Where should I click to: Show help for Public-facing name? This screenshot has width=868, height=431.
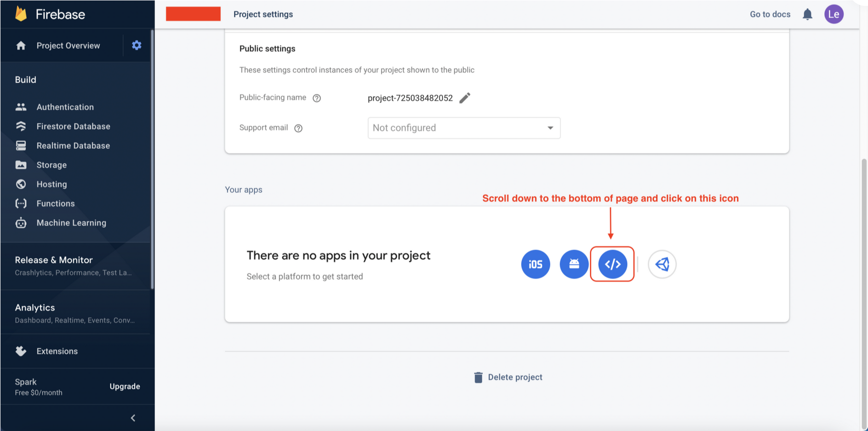(x=317, y=98)
